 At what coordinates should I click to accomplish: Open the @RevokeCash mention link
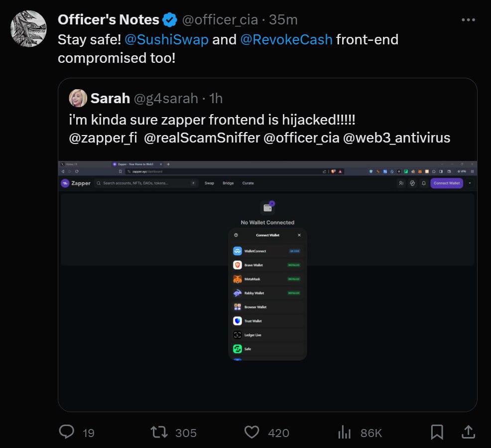[286, 39]
